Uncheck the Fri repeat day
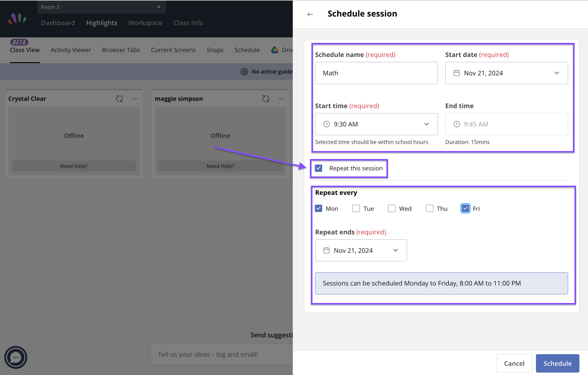This screenshot has height=375, width=588. (x=466, y=209)
